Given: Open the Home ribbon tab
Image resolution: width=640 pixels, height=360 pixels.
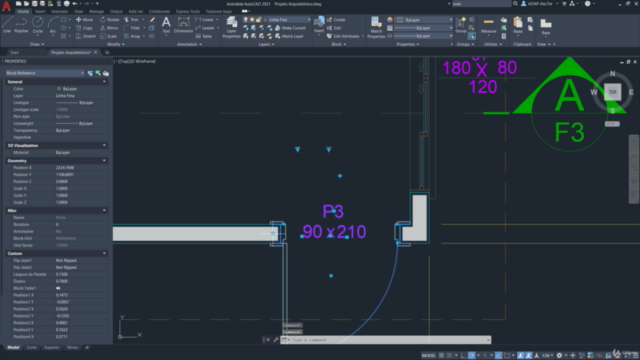Looking at the screenshot, I should coord(23,11).
